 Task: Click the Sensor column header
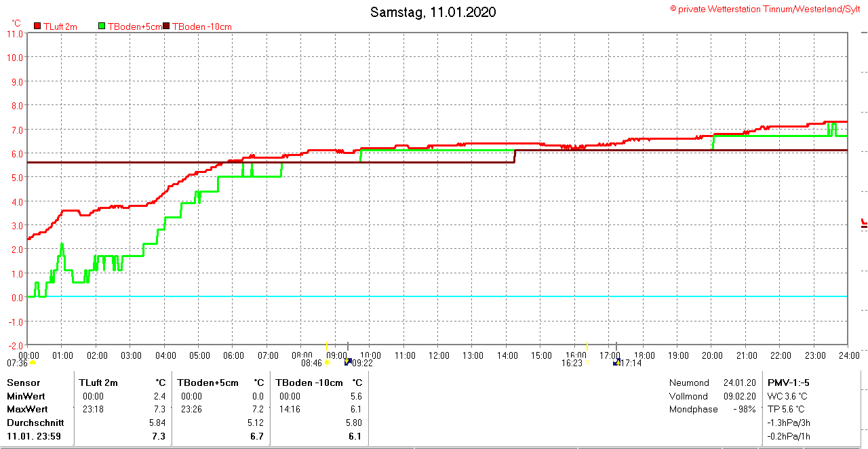23,383
